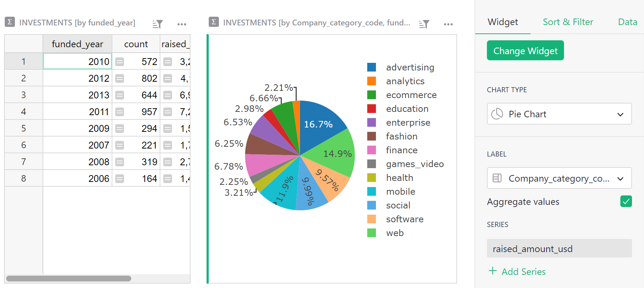
Task: Click sort/filter icon on pie chart widget
Action: tap(424, 24)
